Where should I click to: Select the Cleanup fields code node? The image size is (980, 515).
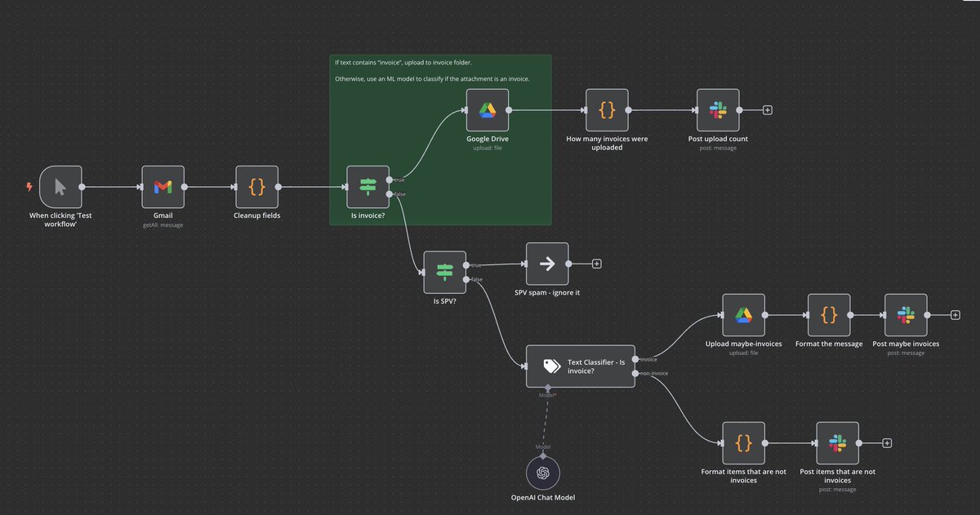(x=257, y=187)
